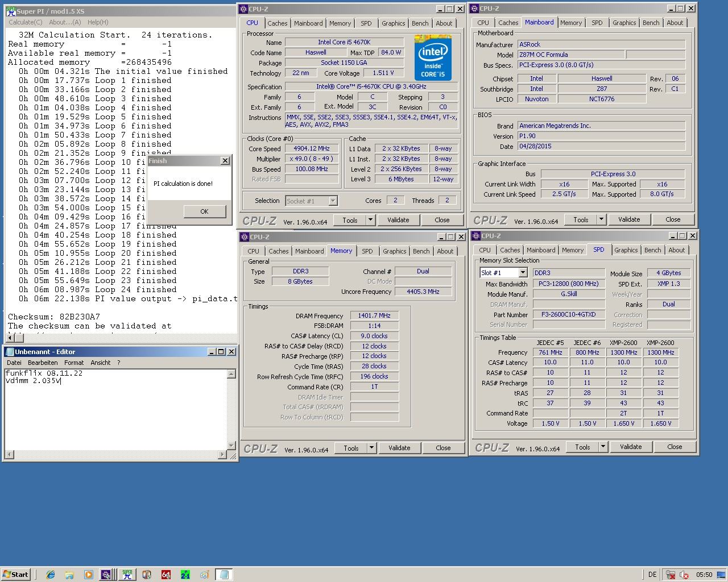728x582 pixels.
Task: Activate Super PI taskbar button
Action: tap(127, 575)
